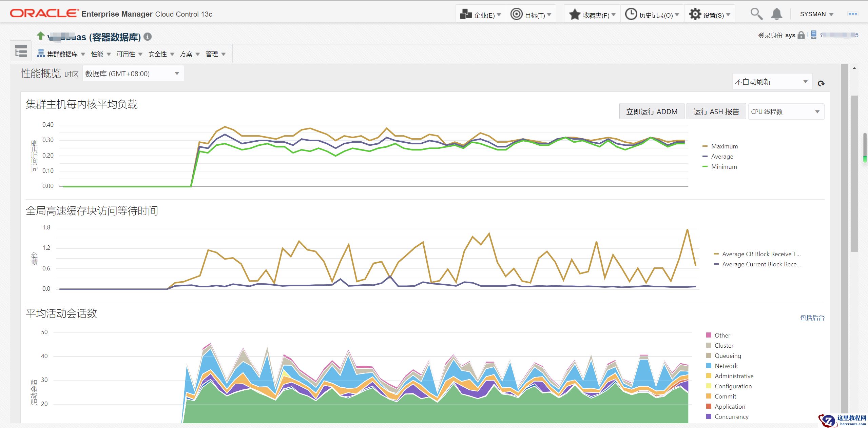Open the notifications bell icon
Image resolution: width=868 pixels, height=428 pixels.
click(776, 14)
